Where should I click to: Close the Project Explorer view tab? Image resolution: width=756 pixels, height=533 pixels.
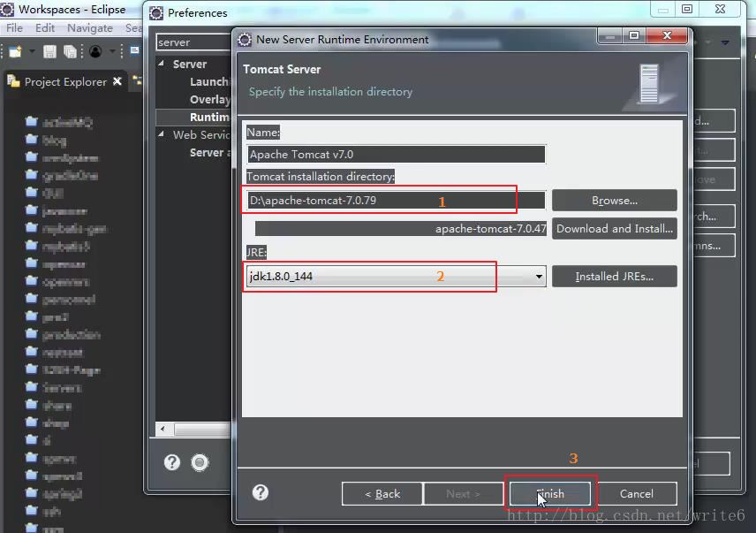coord(117,82)
